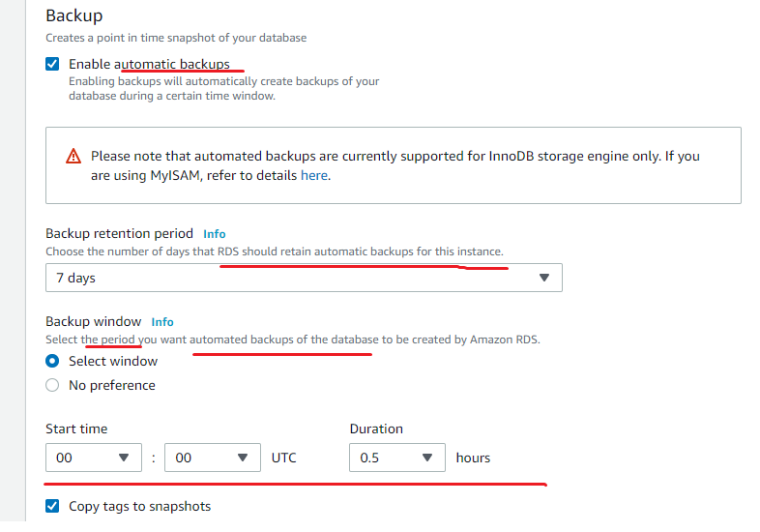Open the Start time minute dropdown
Image resolution: width=760 pixels, height=532 pixels.
coord(212,458)
